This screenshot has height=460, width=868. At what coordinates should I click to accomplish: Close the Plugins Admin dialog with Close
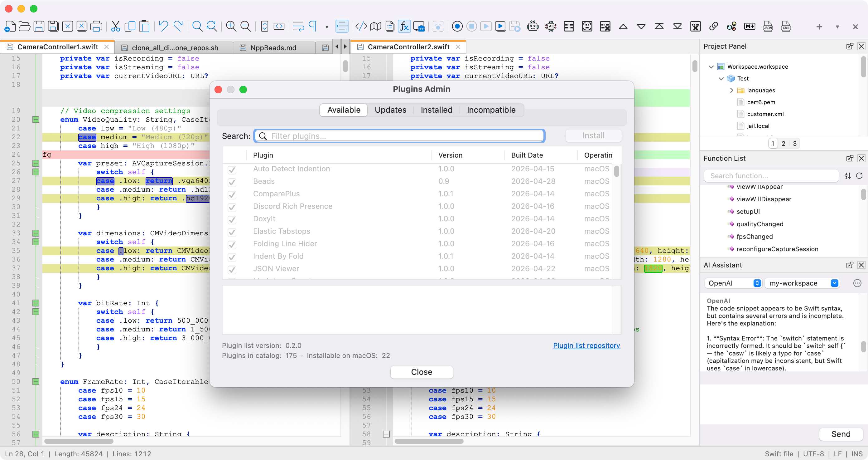click(x=421, y=372)
